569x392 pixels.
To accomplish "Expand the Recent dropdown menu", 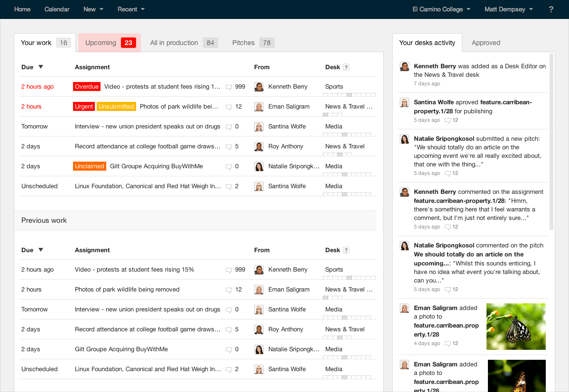I will (131, 9).
